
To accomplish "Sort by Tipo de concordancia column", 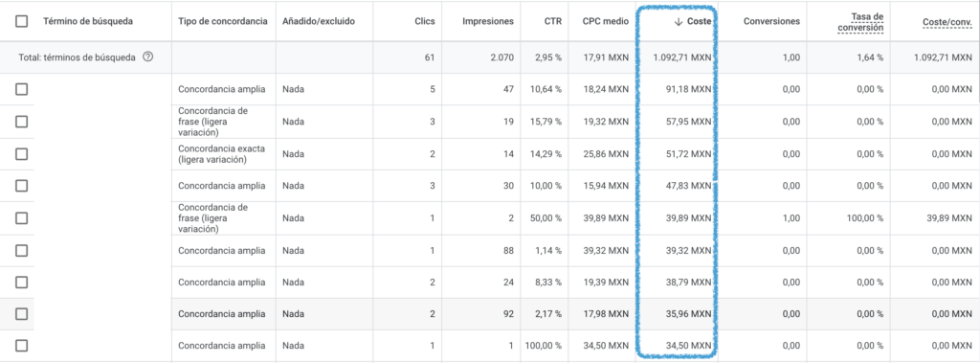I will tap(223, 21).
